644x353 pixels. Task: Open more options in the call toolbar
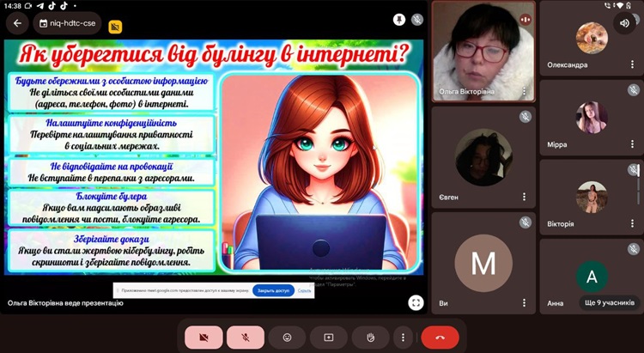coord(403,338)
